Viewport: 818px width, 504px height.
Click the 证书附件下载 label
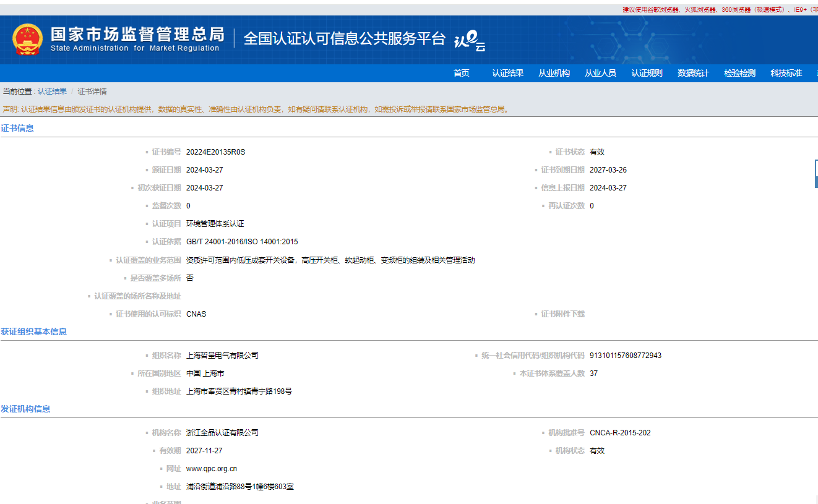click(562, 314)
